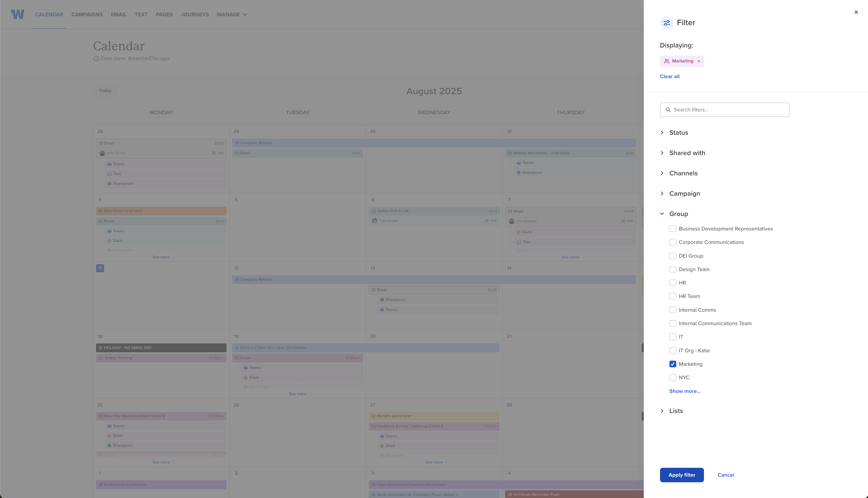Image resolution: width=868 pixels, height=498 pixels.
Task: Check the NYC group checkbox
Action: (673, 378)
